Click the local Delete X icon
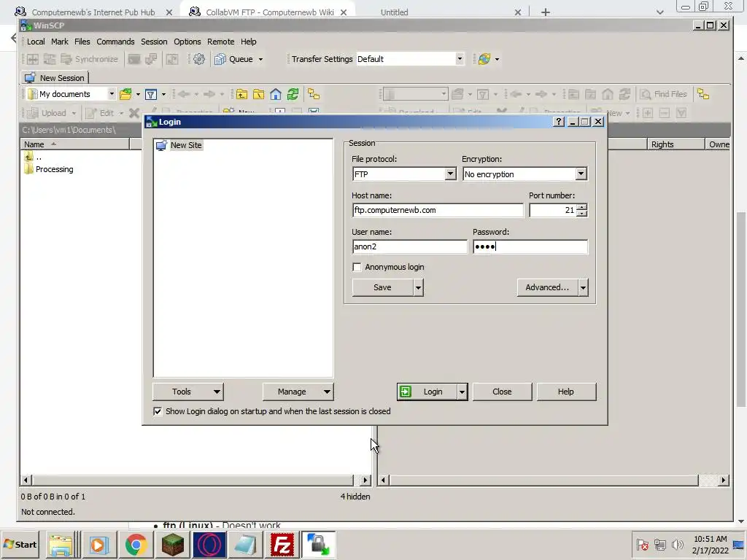The image size is (747, 560). pos(134,113)
